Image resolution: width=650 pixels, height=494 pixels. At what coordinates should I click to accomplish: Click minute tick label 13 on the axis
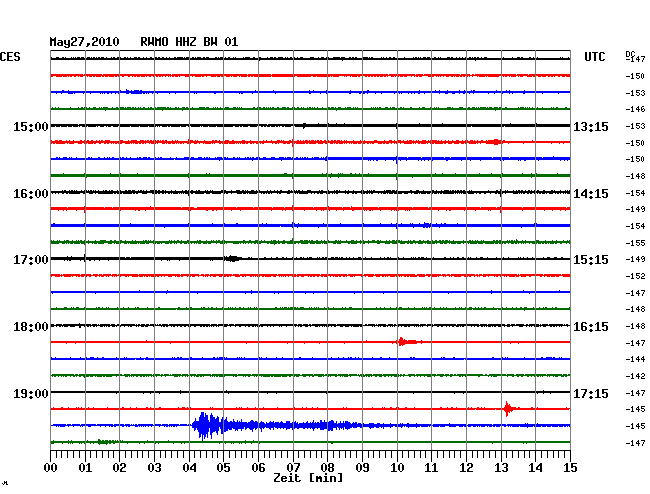[x=501, y=468]
